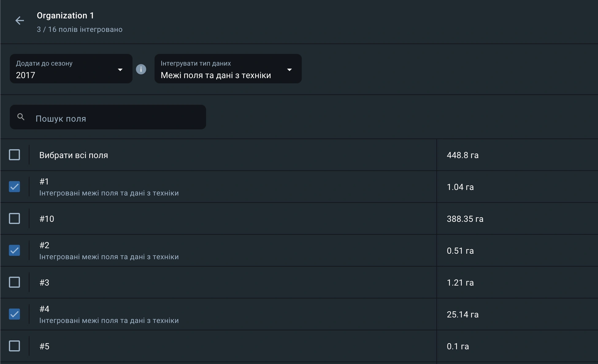Viewport: 598px width, 364px height.
Task: Uncheck the field #4 checkbox
Action: (x=14, y=314)
